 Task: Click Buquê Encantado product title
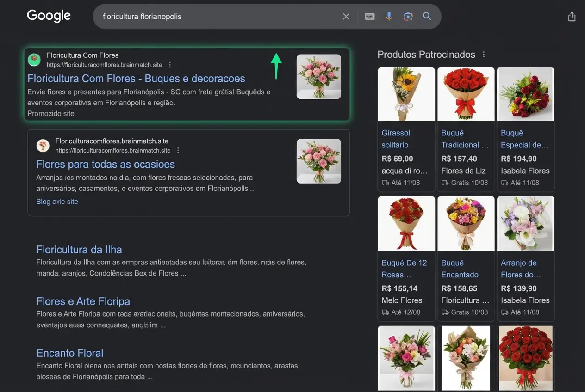460,269
